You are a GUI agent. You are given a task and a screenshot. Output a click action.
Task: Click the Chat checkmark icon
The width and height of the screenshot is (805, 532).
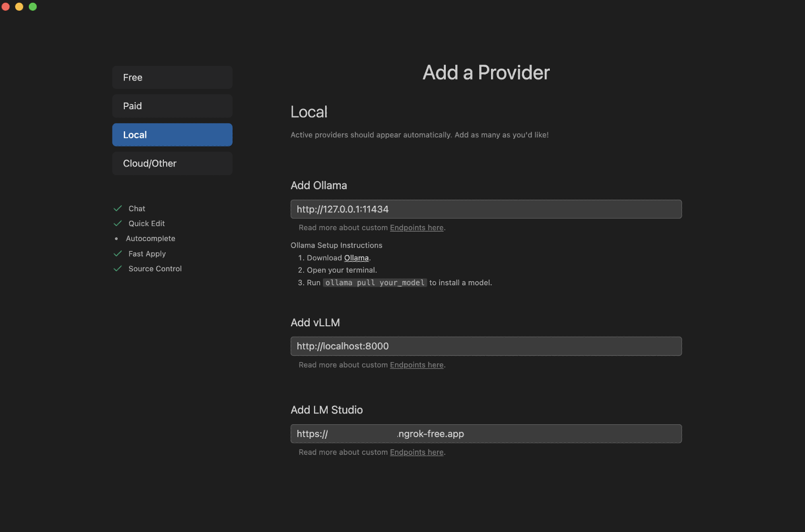[x=118, y=209]
